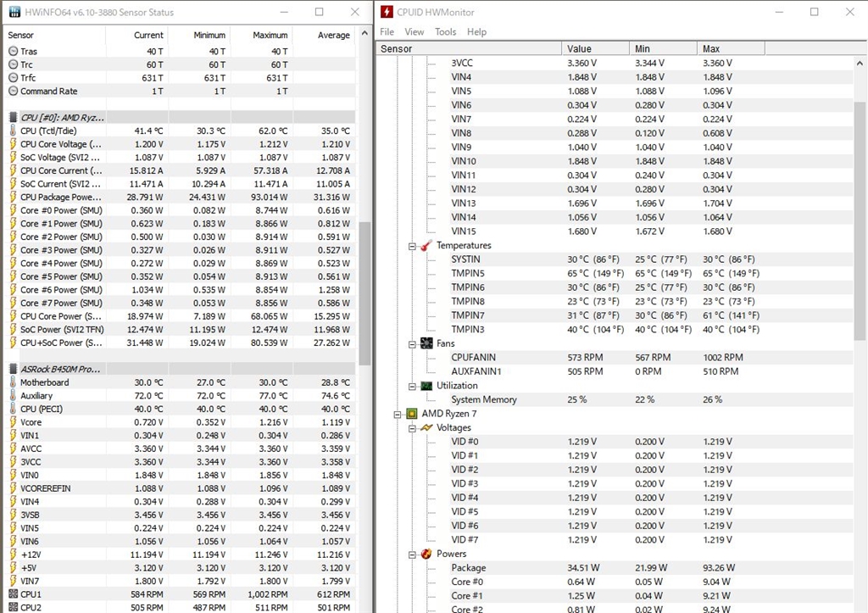Click the HWiNFO64 title bar app icon
Screen dimensions: 868x613
14,12
